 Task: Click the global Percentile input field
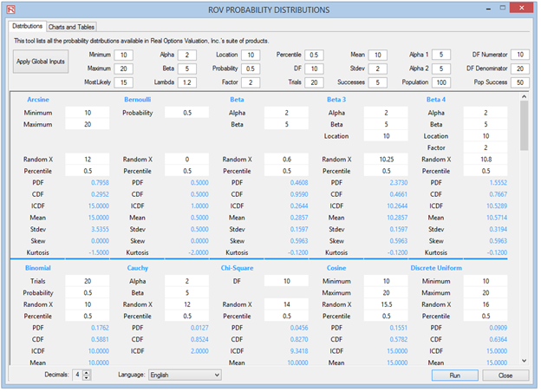coord(314,55)
